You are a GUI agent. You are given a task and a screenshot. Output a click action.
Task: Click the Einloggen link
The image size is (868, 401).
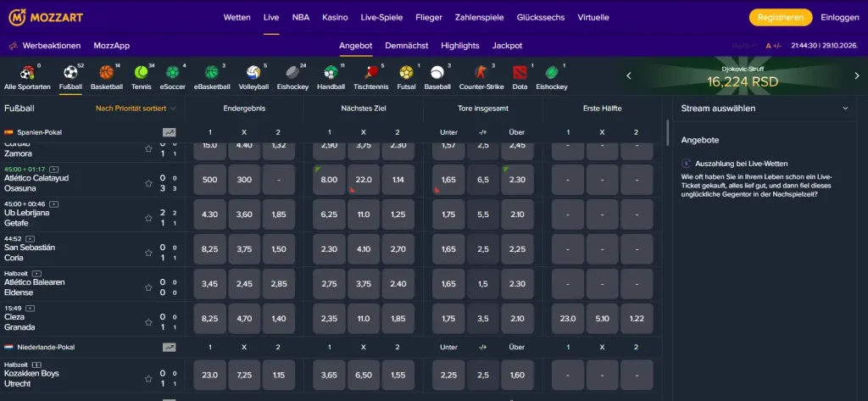click(840, 17)
